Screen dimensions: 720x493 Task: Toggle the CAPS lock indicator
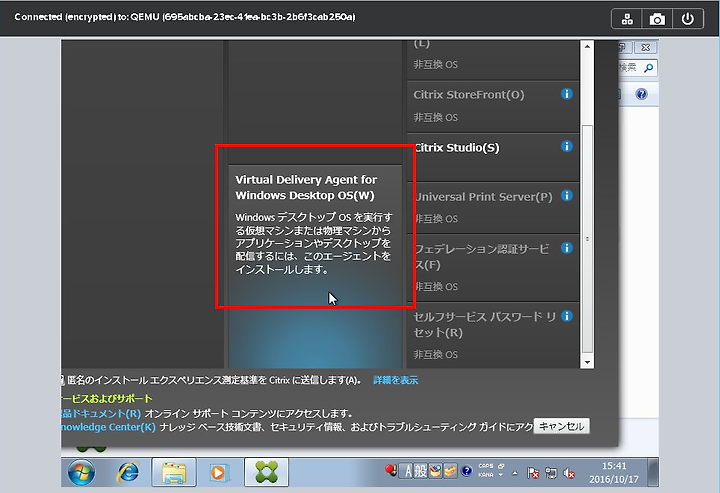(485, 466)
